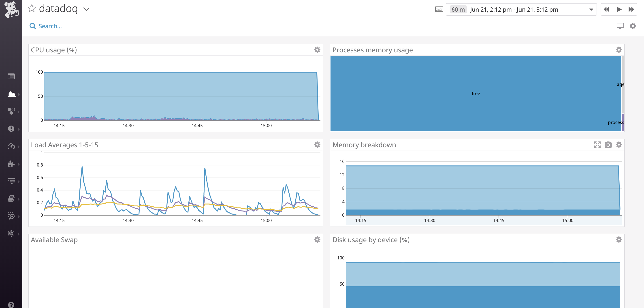The height and width of the screenshot is (308, 644).
Task: Take snapshot of Memory breakdown graph
Action: click(608, 145)
